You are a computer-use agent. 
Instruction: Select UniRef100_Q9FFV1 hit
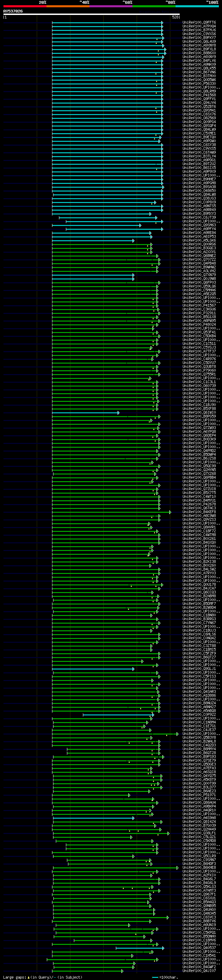(199, 99)
